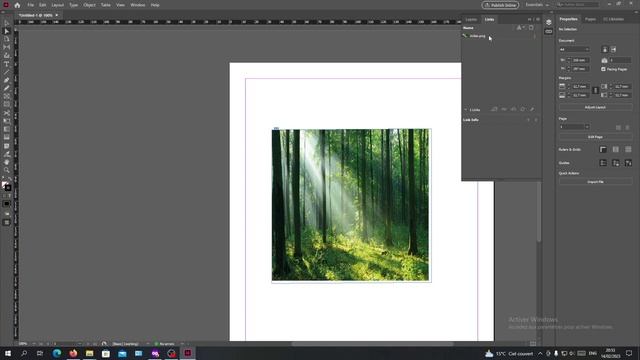Click the Adobe Stock search field
The image size is (640, 360).
(578, 4)
